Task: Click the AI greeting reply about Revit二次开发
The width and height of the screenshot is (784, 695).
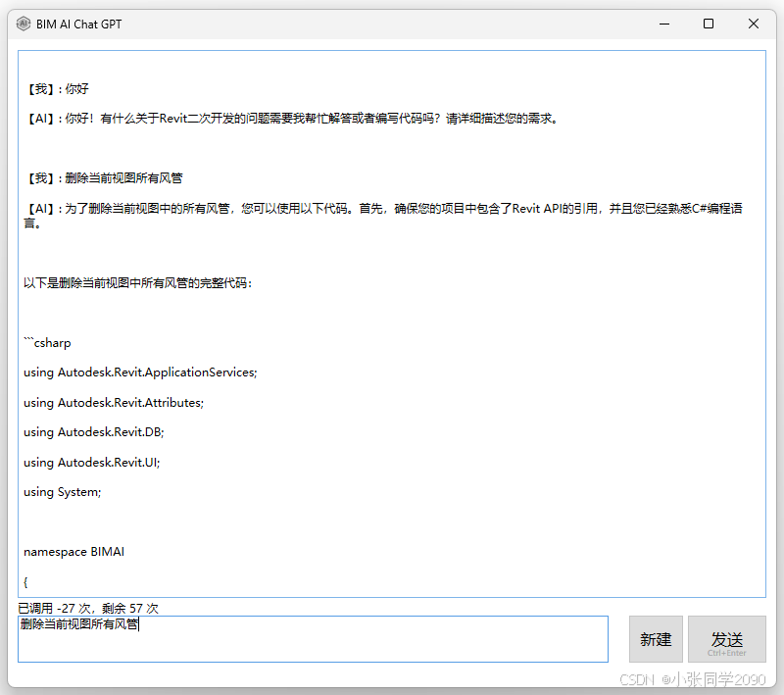Action: tap(291, 119)
